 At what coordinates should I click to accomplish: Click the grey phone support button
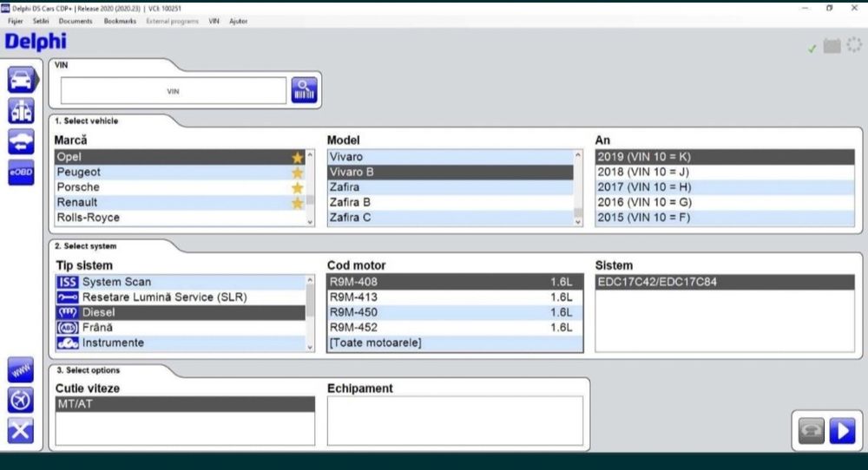pos(811,431)
